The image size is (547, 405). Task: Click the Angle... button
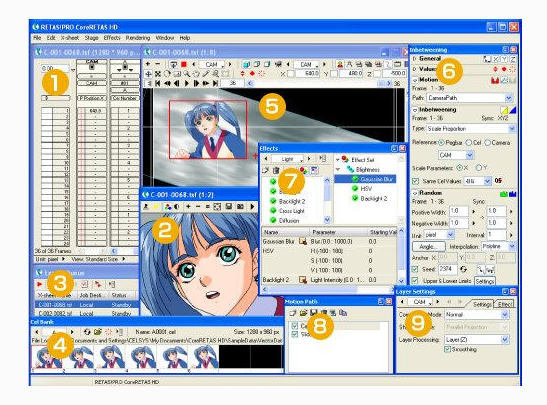(x=429, y=247)
